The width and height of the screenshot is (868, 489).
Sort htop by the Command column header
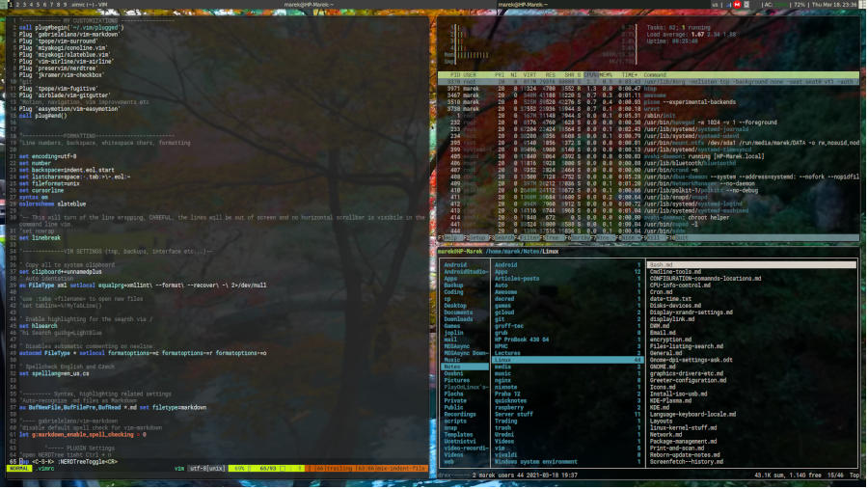coord(654,75)
